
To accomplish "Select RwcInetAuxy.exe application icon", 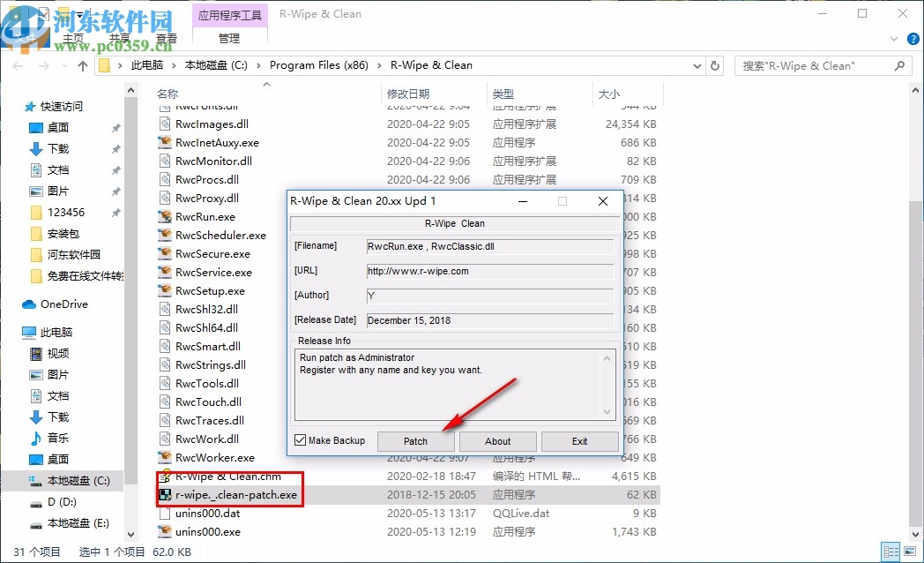I will 165,142.
